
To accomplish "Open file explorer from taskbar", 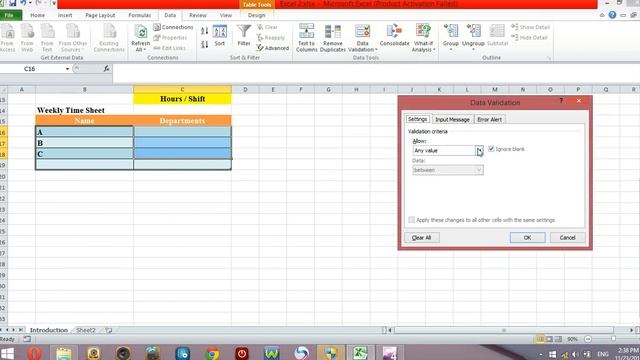I will click(x=64, y=353).
